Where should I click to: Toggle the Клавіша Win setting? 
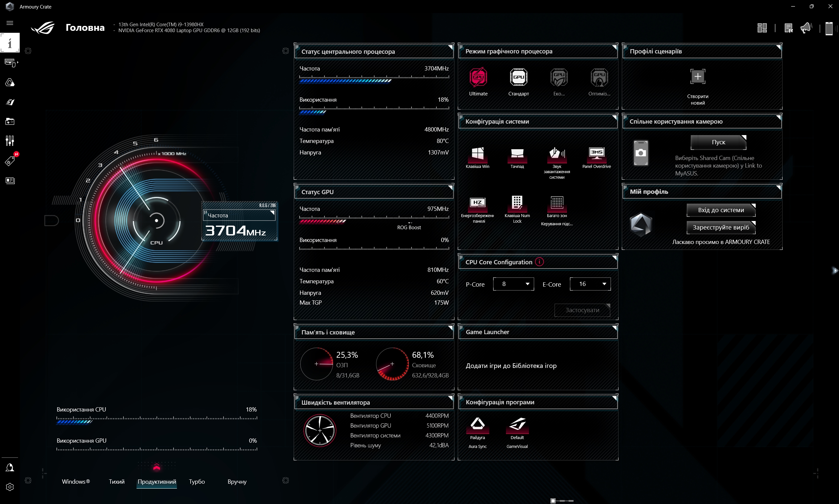[477, 154]
